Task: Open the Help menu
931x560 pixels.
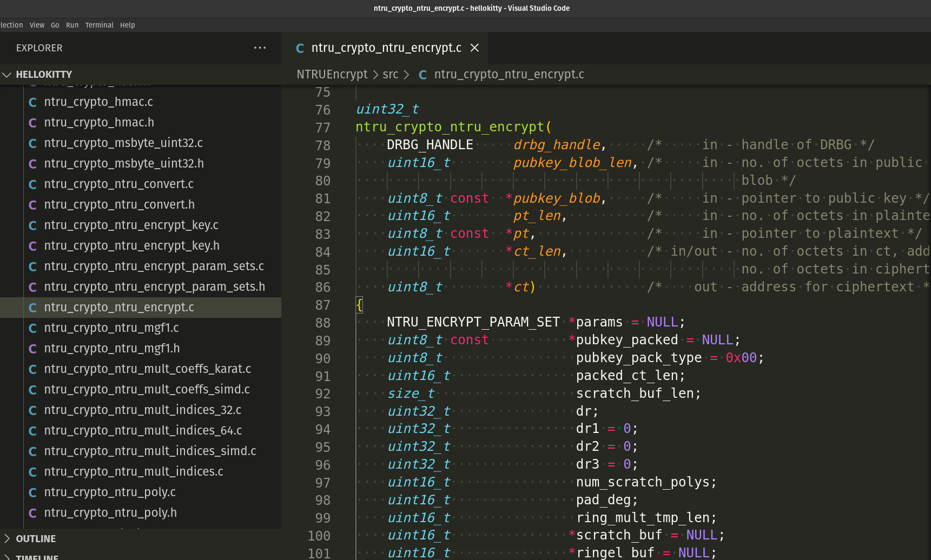Action: point(127,25)
